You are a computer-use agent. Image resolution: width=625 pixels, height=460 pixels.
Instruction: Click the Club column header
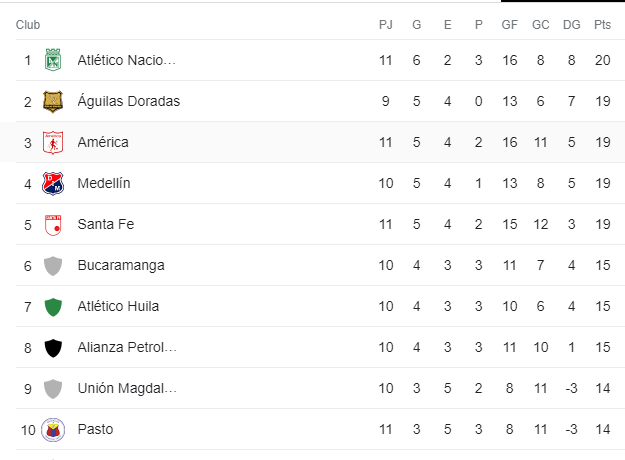click(x=28, y=25)
